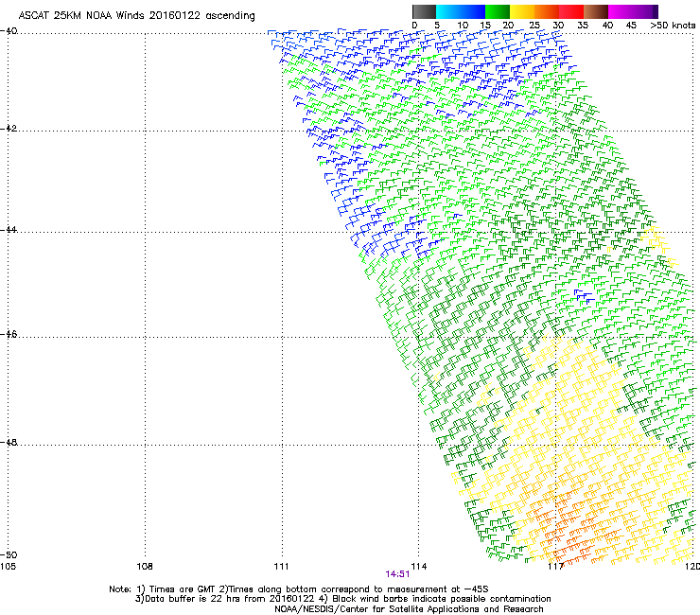Click the orange 25-30 knots color swatch
This screenshot has width=700, height=615.
(547, 11)
